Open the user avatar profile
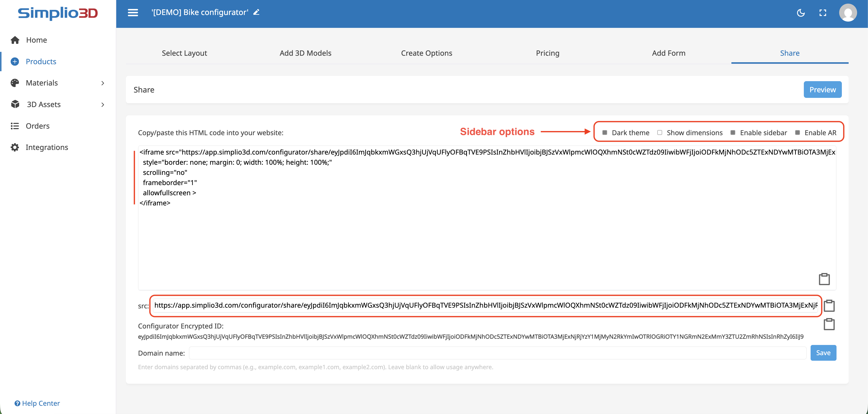The width and height of the screenshot is (868, 414). point(848,13)
